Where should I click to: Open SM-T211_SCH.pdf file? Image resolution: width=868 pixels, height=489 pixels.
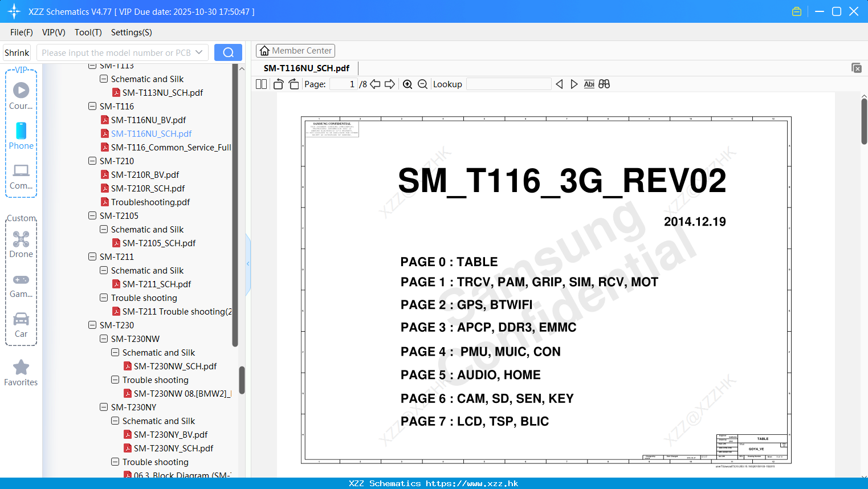(157, 284)
